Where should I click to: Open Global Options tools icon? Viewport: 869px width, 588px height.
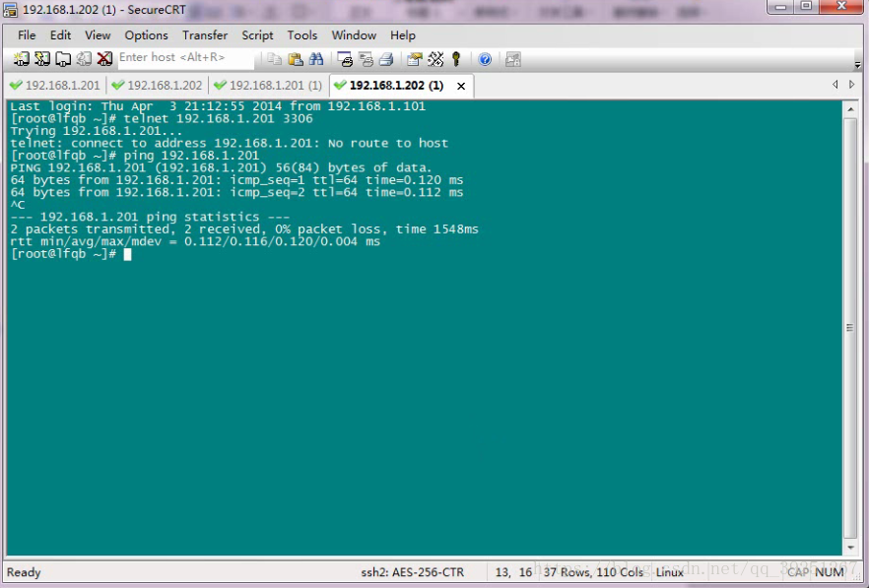pos(435,59)
